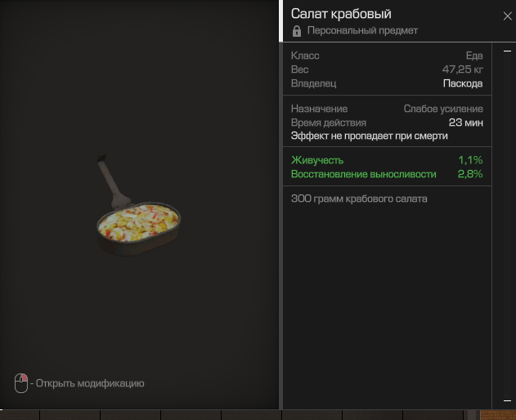The width and height of the screenshot is (516, 420).
Task: Click the padlock icon near Персональный предмет
Action: (x=297, y=31)
